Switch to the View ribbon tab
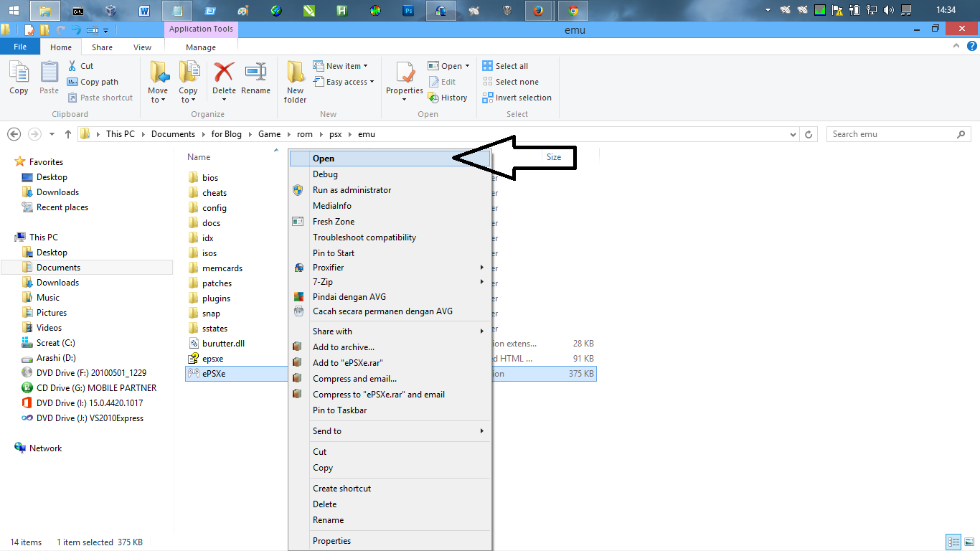Image resolution: width=980 pixels, height=551 pixels. (142, 47)
